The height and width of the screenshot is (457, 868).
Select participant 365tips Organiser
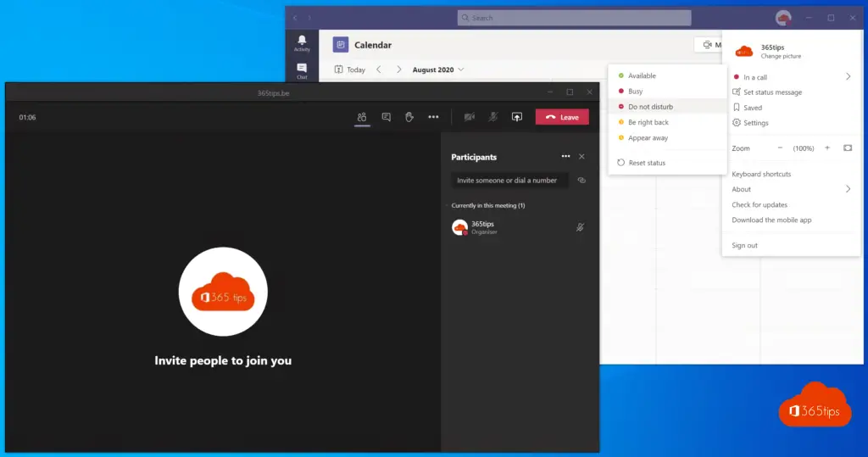[520, 227]
